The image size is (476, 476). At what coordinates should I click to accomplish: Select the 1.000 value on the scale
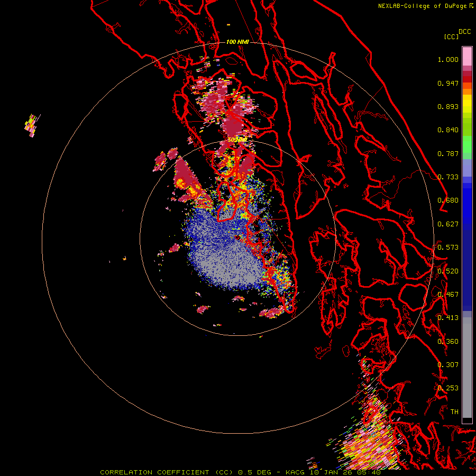448,59
